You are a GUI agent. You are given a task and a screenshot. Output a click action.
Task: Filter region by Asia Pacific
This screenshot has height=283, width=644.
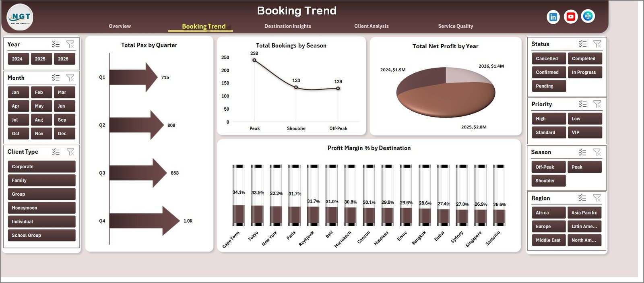click(585, 213)
